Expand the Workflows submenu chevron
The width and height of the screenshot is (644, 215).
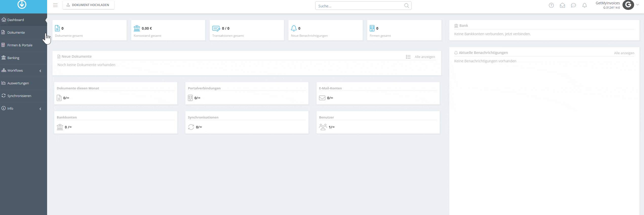click(40, 71)
